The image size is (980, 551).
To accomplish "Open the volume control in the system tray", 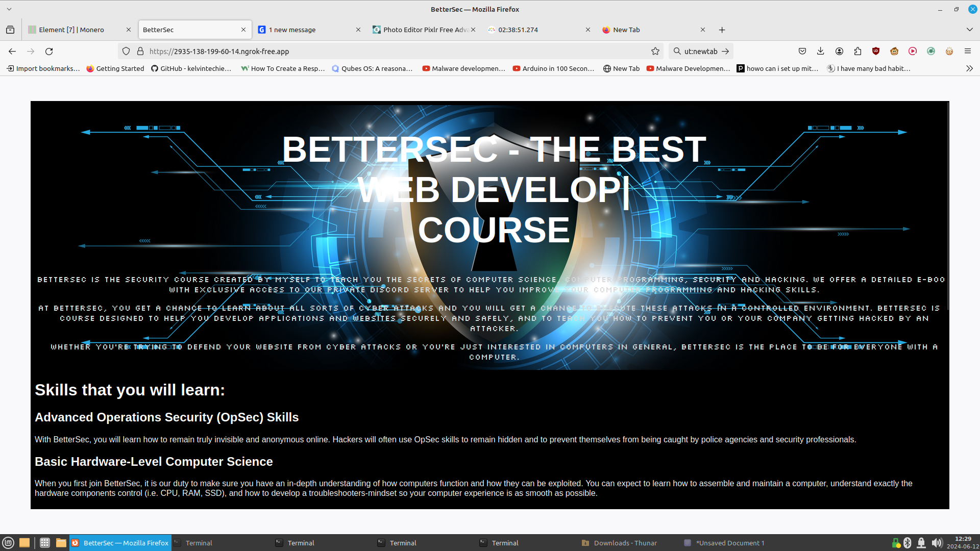I will coord(937,543).
